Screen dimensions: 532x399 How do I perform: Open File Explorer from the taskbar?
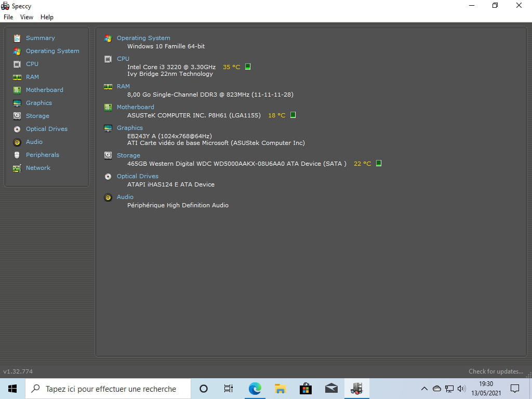tap(280, 389)
